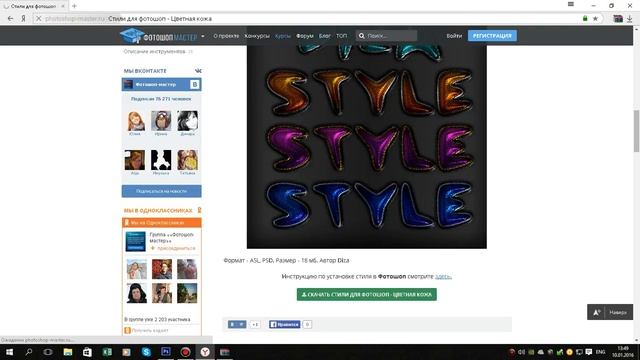Open Photoshop from the taskbar
Image resolution: width=640 pixels, height=360 pixels.
(166, 351)
